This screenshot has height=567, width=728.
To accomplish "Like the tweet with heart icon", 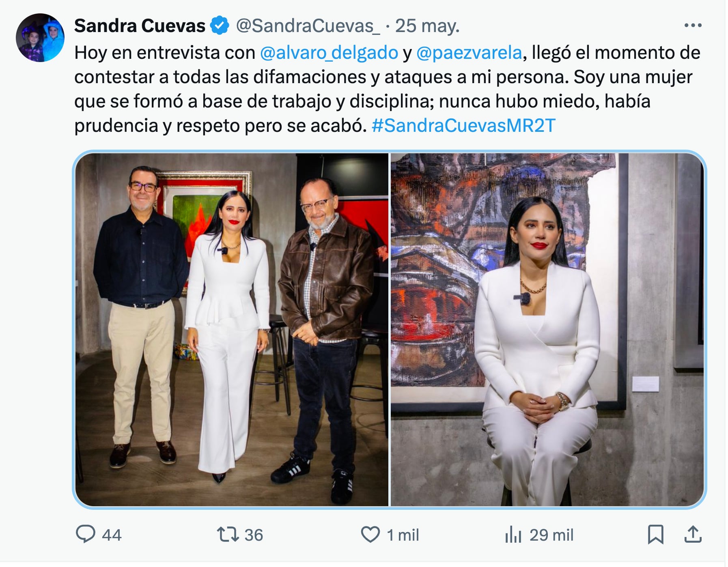I will pos(370,535).
